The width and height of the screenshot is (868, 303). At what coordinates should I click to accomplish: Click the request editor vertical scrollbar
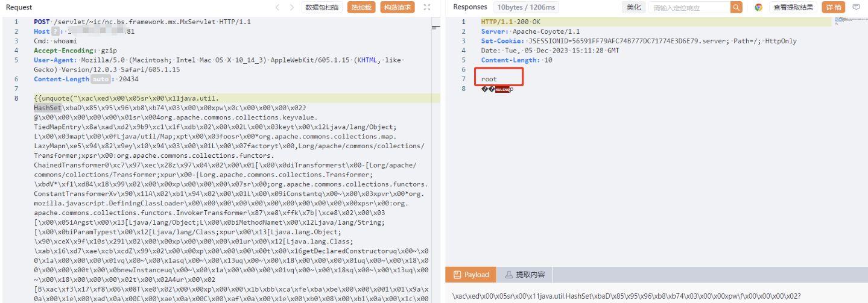click(x=436, y=160)
